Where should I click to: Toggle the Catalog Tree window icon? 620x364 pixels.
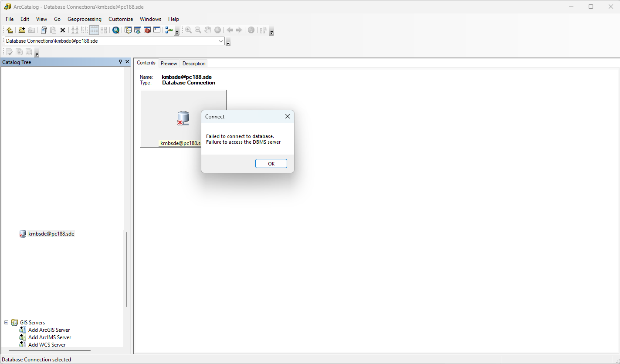click(128, 30)
